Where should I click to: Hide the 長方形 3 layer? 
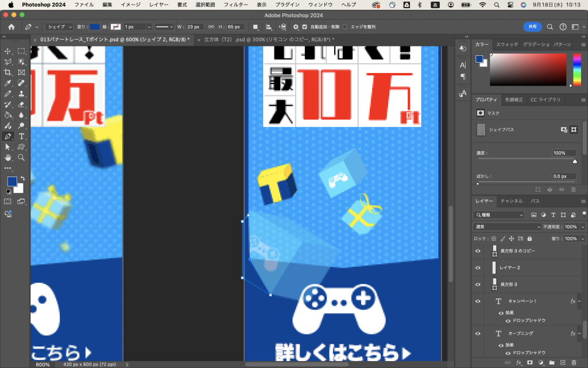pos(478,284)
